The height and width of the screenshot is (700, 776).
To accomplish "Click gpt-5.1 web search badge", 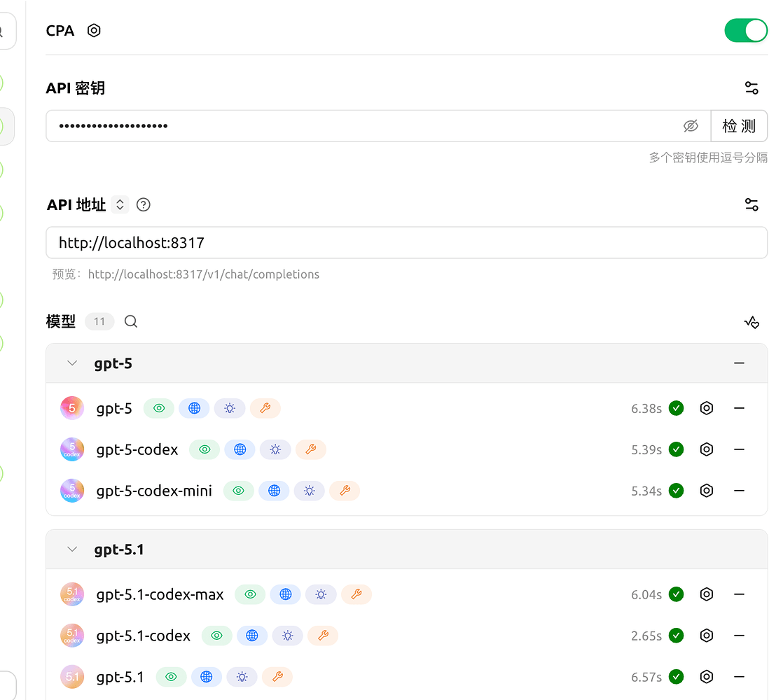I will click(x=207, y=677).
